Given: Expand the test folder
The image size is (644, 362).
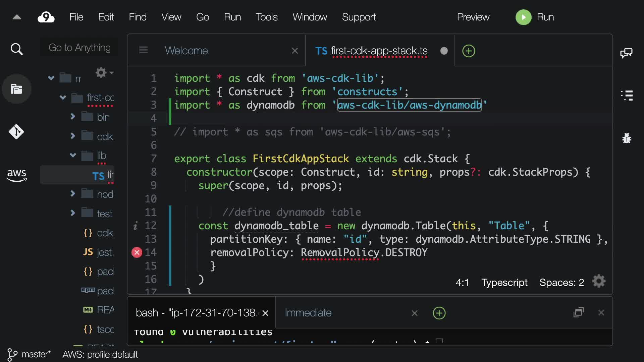Looking at the screenshot, I should pyautogui.click(x=73, y=213).
